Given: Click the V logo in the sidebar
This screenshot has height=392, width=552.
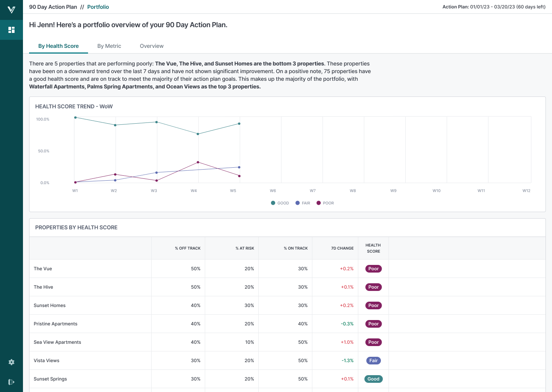Looking at the screenshot, I should [x=11, y=10].
